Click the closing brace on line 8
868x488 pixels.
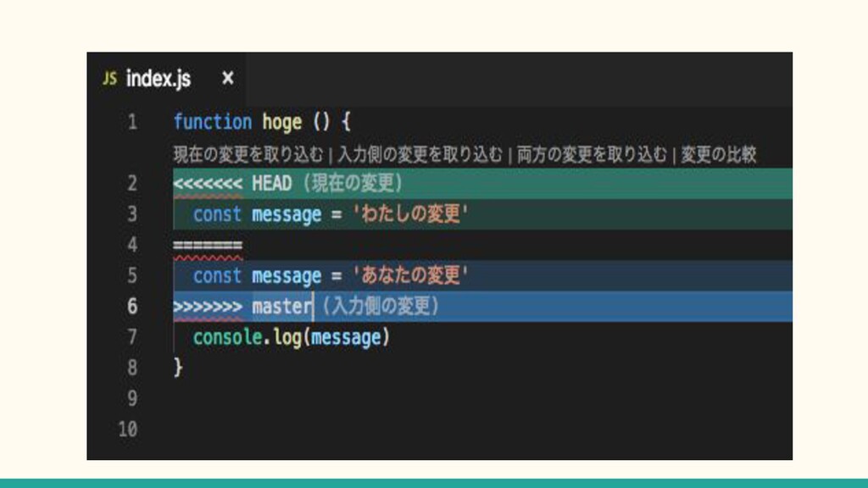178,368
